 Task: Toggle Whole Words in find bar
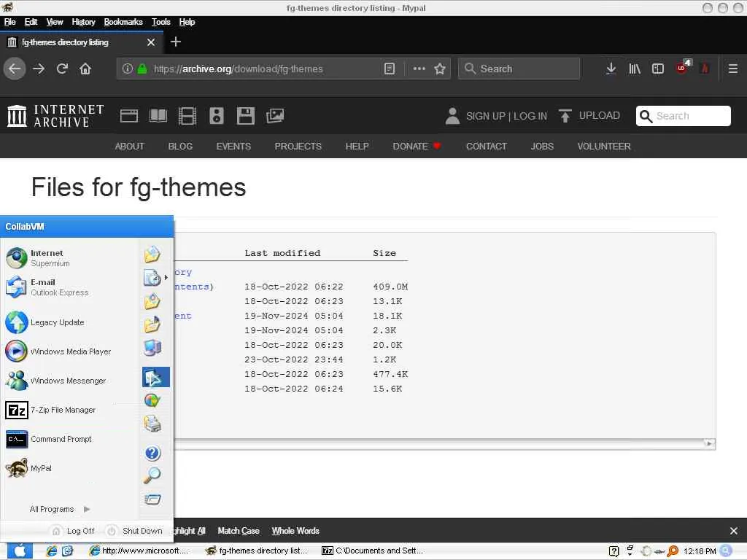[295, 531]
